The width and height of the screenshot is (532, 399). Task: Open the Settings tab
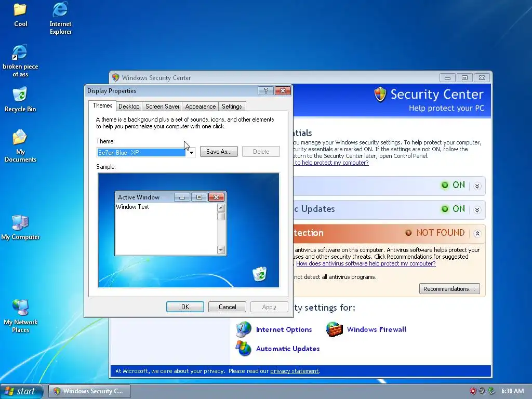tap(232, 106)
